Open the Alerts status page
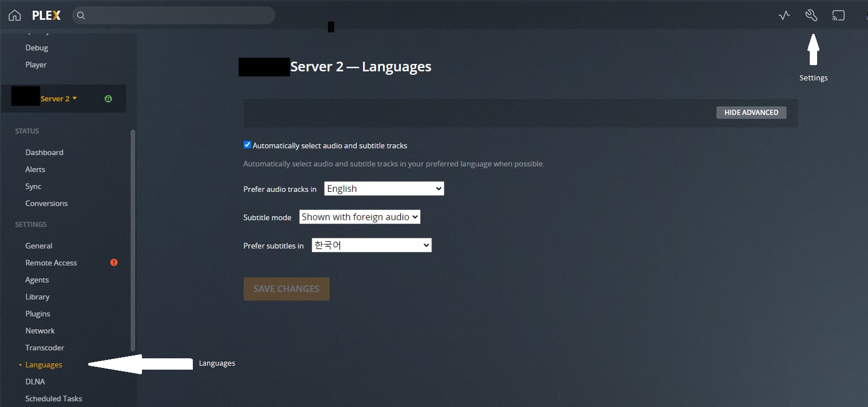Image resolution: width=868 pixels, height=407 pixels. pyautogui.click(x=35, y=169)
